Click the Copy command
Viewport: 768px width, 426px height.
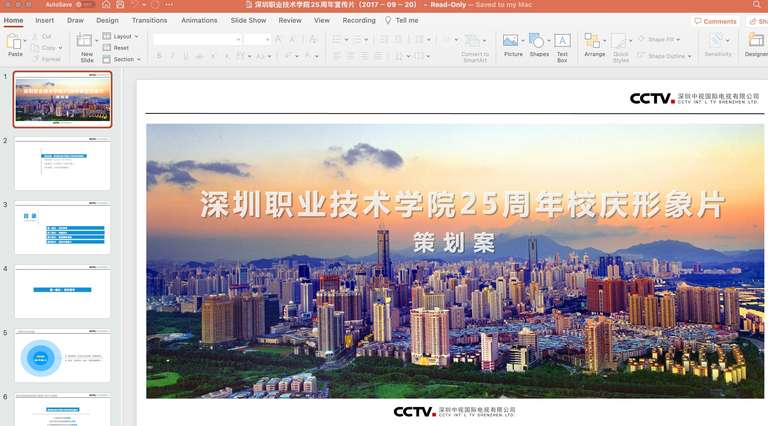coord(44,47)
